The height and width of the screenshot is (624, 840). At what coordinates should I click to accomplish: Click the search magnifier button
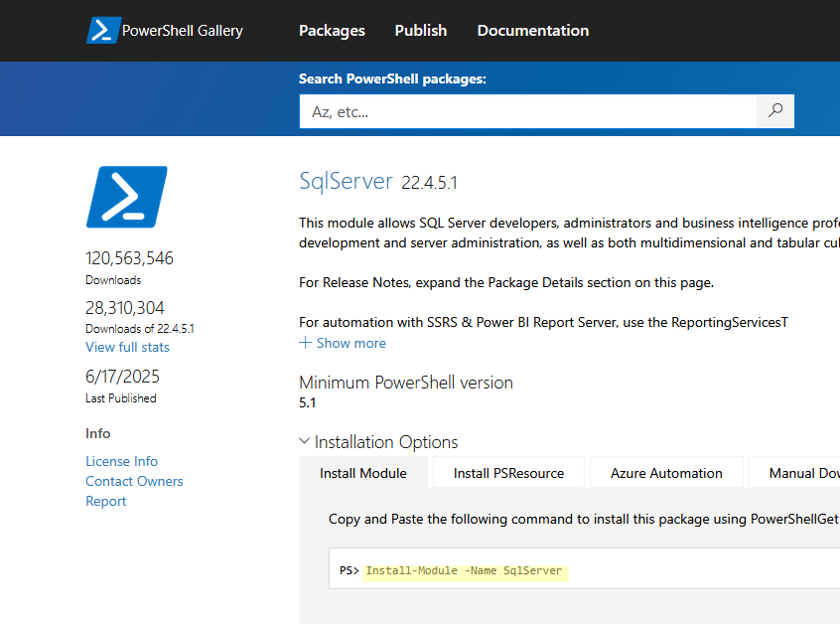coord(774,110)
